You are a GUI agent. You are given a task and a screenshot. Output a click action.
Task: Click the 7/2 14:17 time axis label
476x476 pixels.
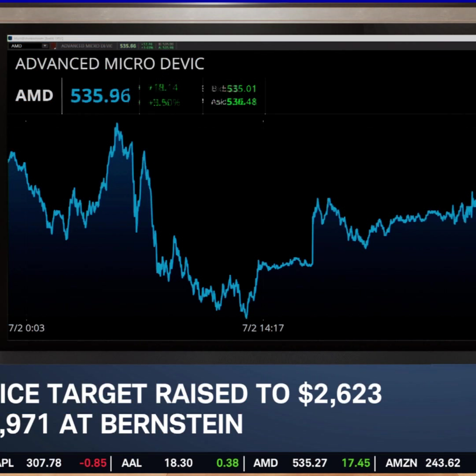[263, 328]
